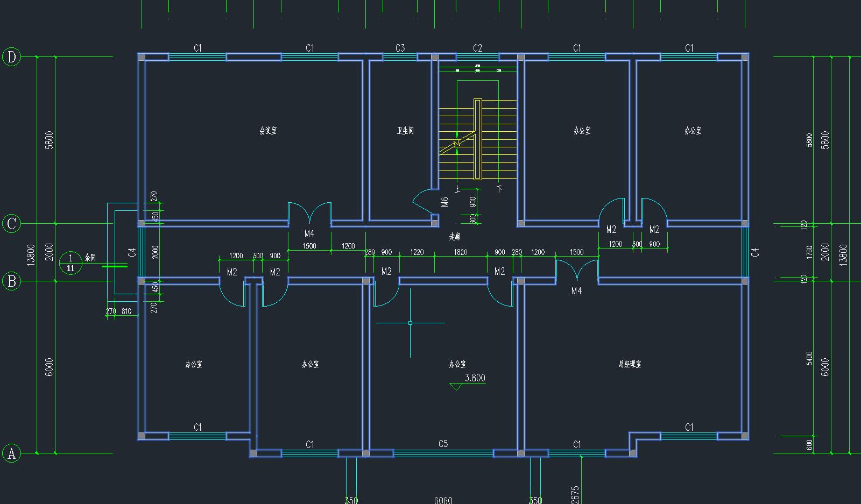Click the 6060 dimension text
The width and height of the screenshot is (861, 504).
[443, 500]
